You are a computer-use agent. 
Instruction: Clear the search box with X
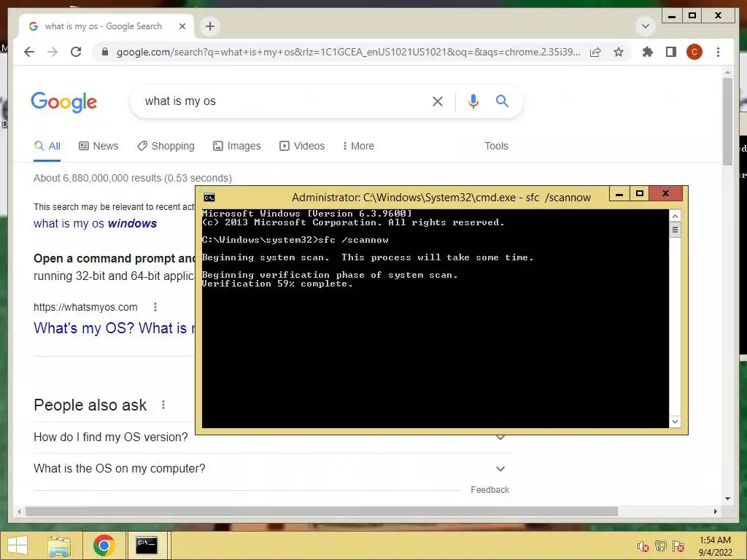coord(438,101)
